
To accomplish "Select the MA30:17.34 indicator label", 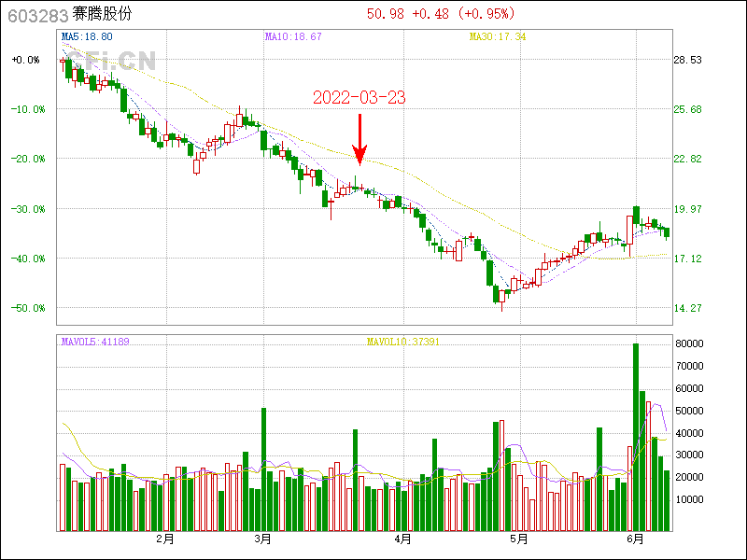I will tap(498, 36).
